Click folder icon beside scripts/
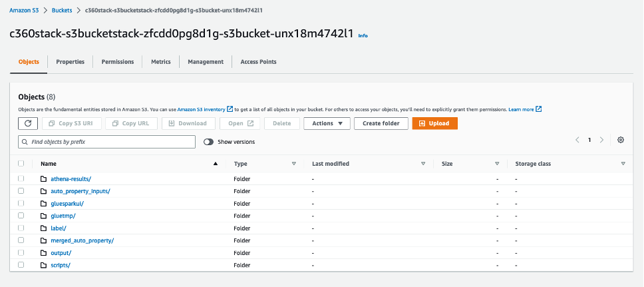The image size is (644, 287). (43, 265)
